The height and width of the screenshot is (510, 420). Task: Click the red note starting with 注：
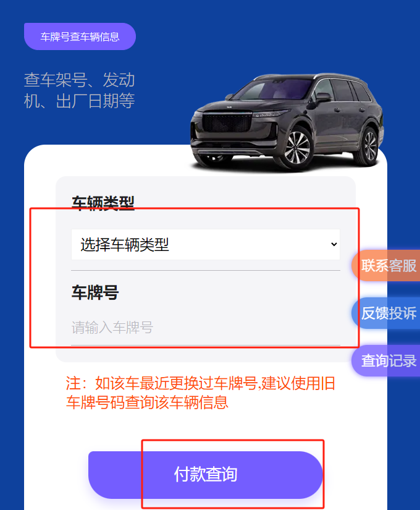coord(201,393)
